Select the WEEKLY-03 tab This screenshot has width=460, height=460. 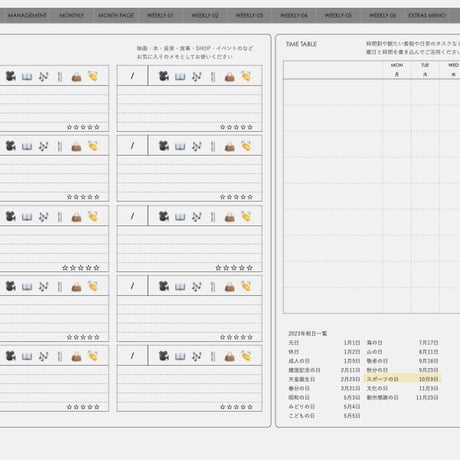[249, 15]
